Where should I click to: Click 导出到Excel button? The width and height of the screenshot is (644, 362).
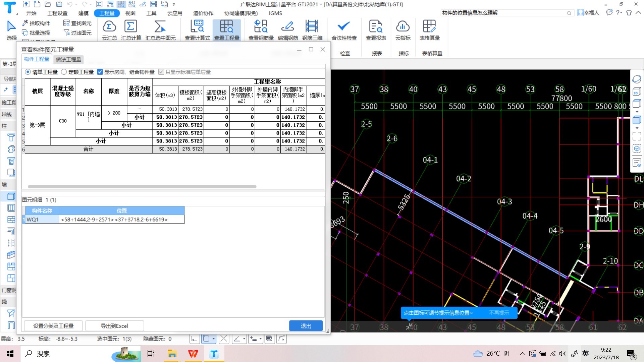click(x=114, y=326)
